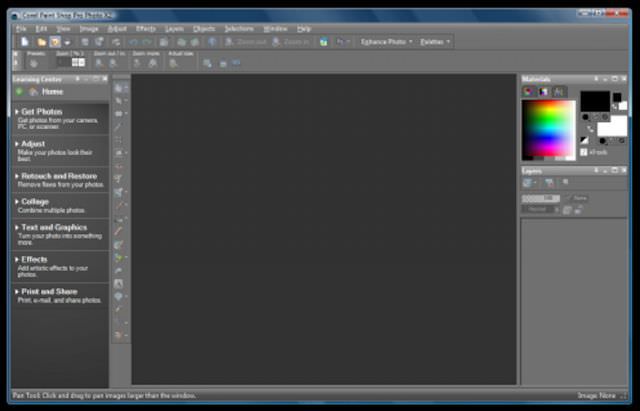
Task: Open the Palettes dropdown
Action: [x=435, y=42]
